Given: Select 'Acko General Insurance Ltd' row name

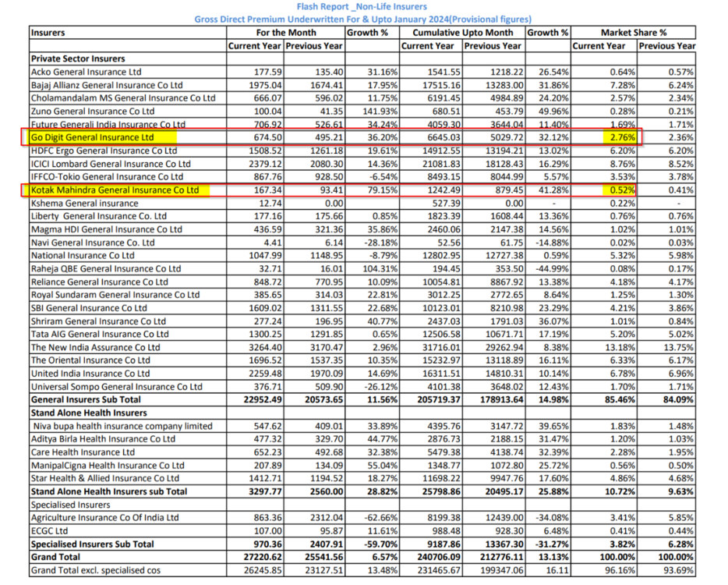Looking at the screenshot, I should [86, 72].
